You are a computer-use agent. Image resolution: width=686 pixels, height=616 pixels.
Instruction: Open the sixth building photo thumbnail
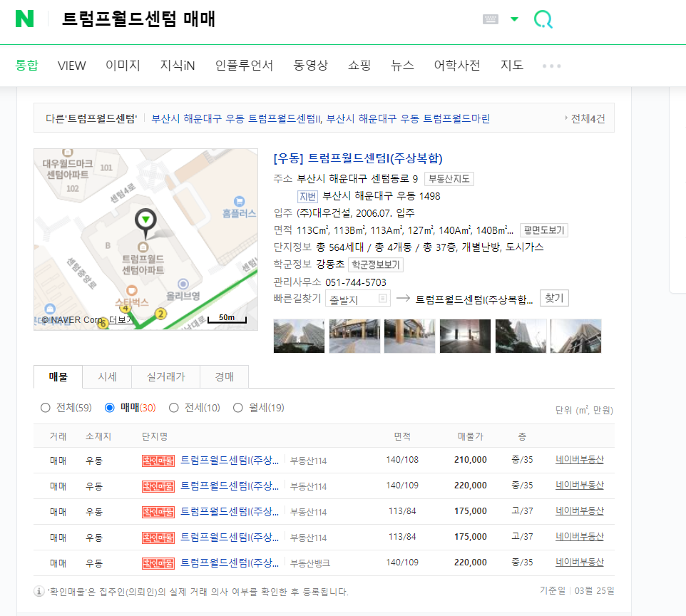pos(575,336)
